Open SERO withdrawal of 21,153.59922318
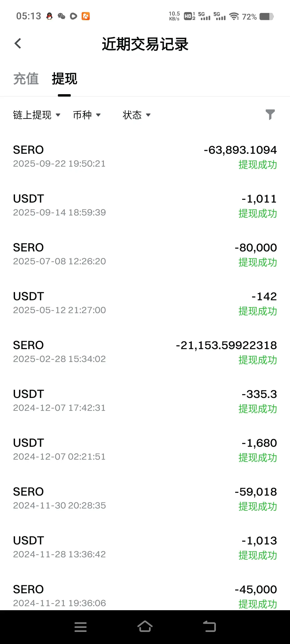This screenshot has width=290, height=644. click(145, 352)
